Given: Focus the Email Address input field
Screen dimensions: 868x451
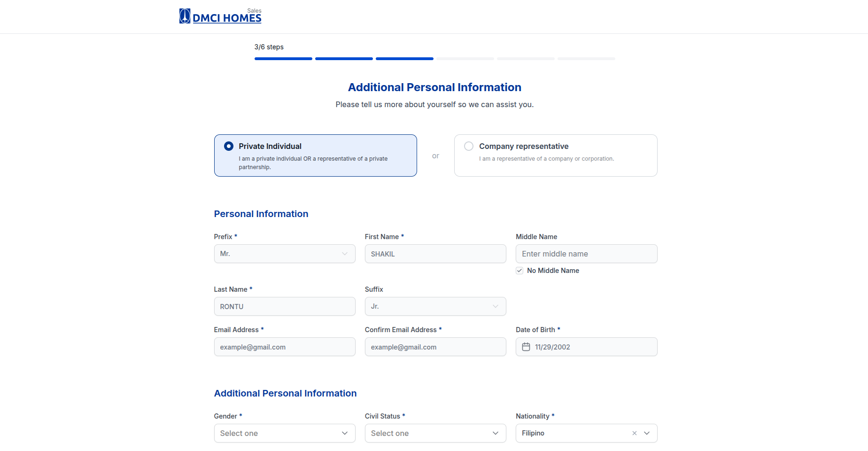Looking at the screenshot, I should [285, 347].
